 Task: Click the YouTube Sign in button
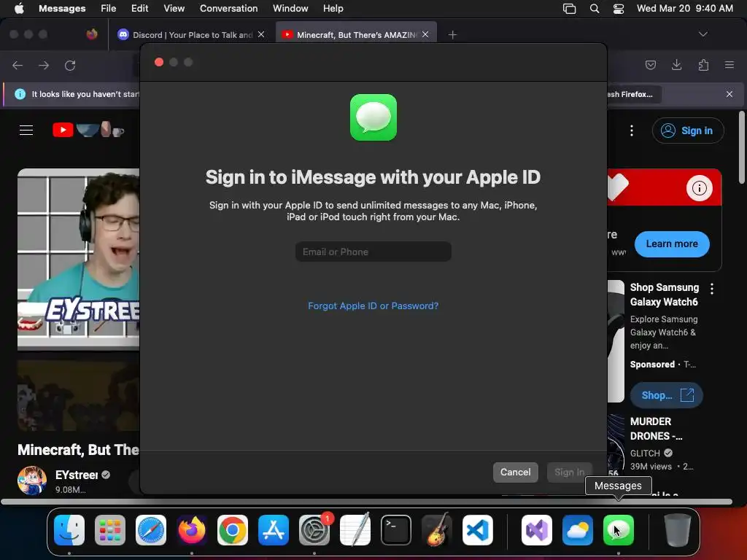pyautogui.click(x=688, y=131)
